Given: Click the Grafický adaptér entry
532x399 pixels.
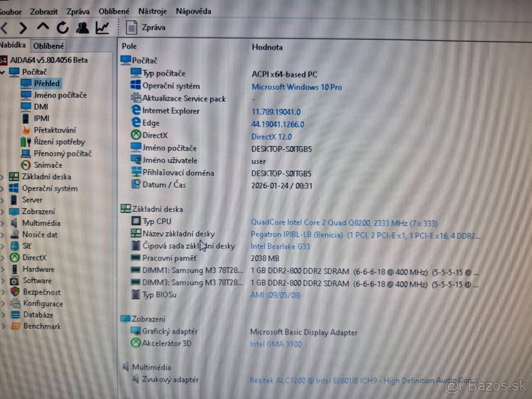Looking at the screenshot, I should 168,331.
